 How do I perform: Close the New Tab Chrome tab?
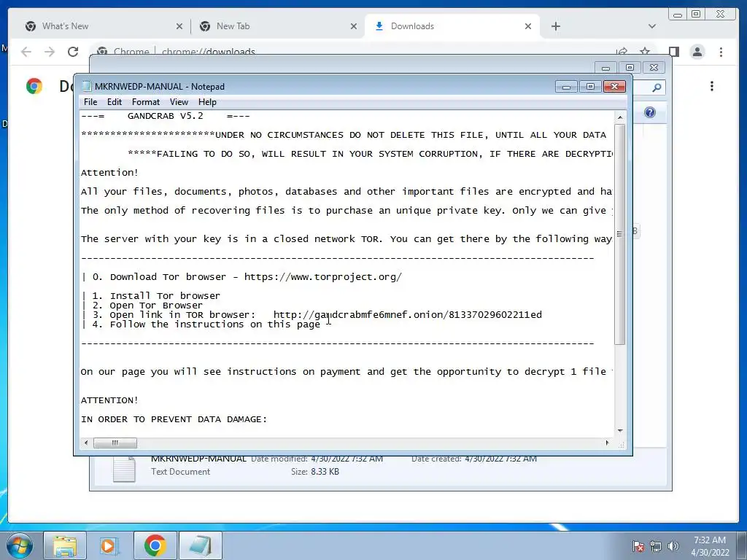point(354,26)
